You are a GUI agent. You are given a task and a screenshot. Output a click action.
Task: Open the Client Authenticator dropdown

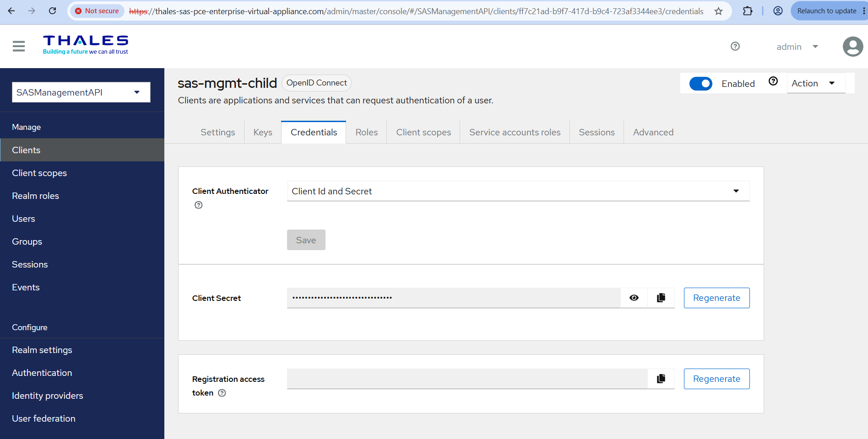coord(518,191)
